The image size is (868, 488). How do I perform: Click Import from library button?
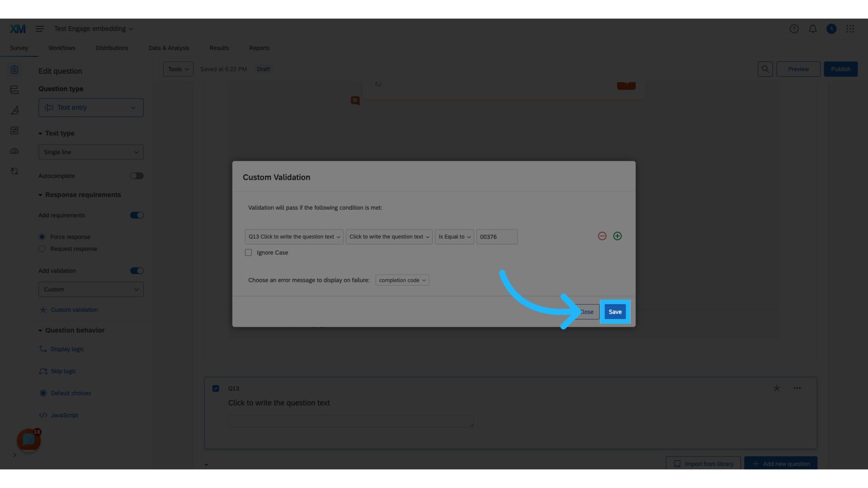(703, 464)
